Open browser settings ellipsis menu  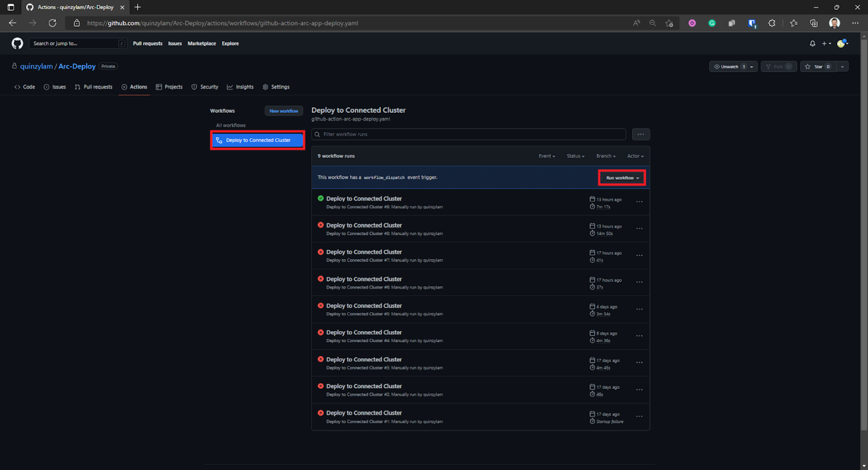(855, 23)
